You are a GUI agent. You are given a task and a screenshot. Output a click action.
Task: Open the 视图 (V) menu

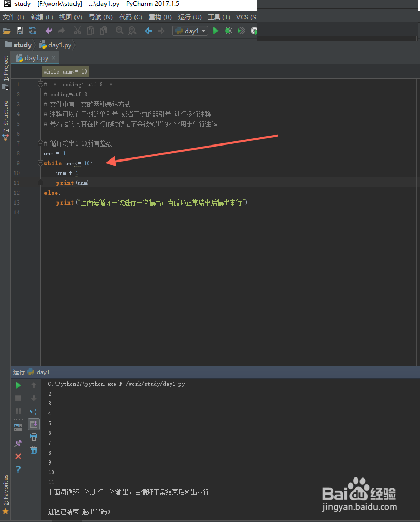point(70,17)
